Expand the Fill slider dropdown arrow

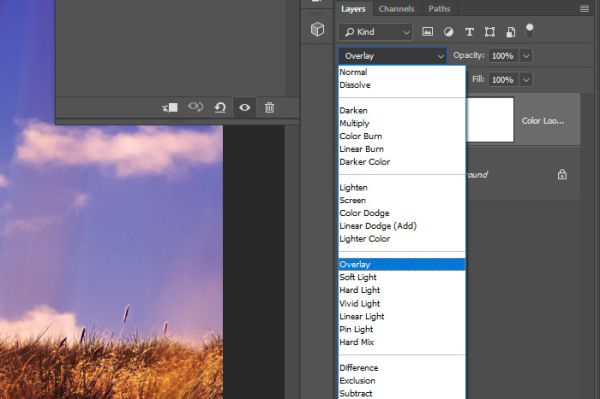point(526,80)
